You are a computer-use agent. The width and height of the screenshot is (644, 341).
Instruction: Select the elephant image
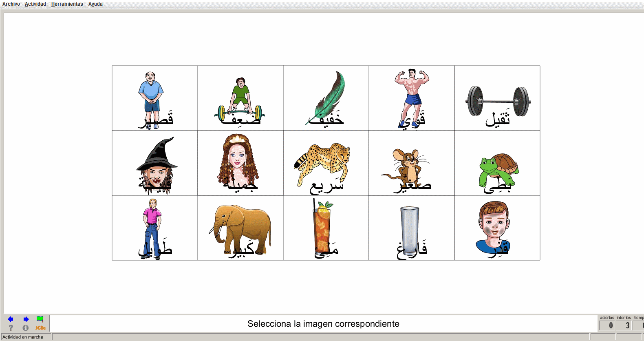tap(240, 228)
